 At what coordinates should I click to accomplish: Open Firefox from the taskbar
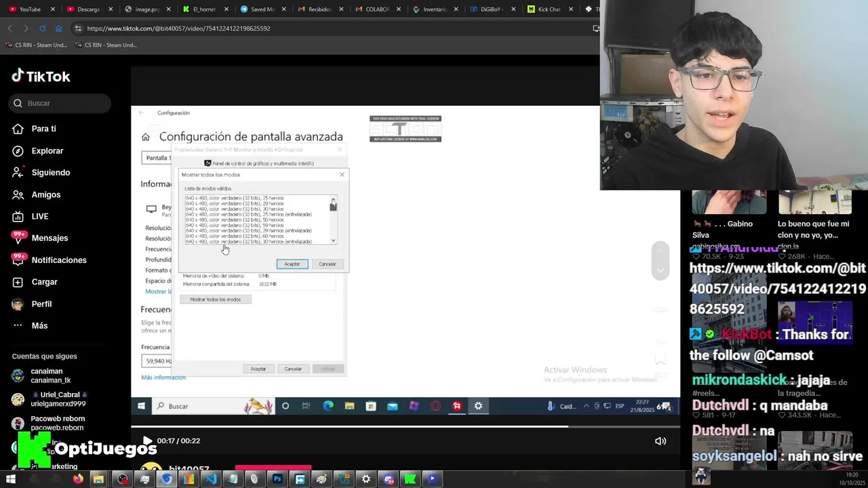(x=78, y=479)
